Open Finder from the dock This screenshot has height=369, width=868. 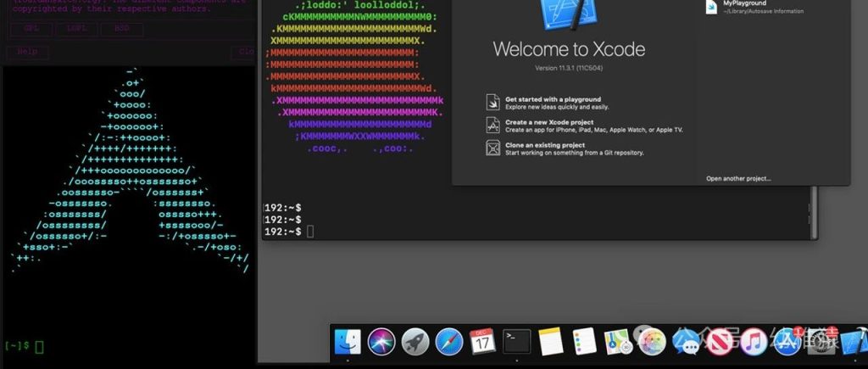(x=348, y=342)
